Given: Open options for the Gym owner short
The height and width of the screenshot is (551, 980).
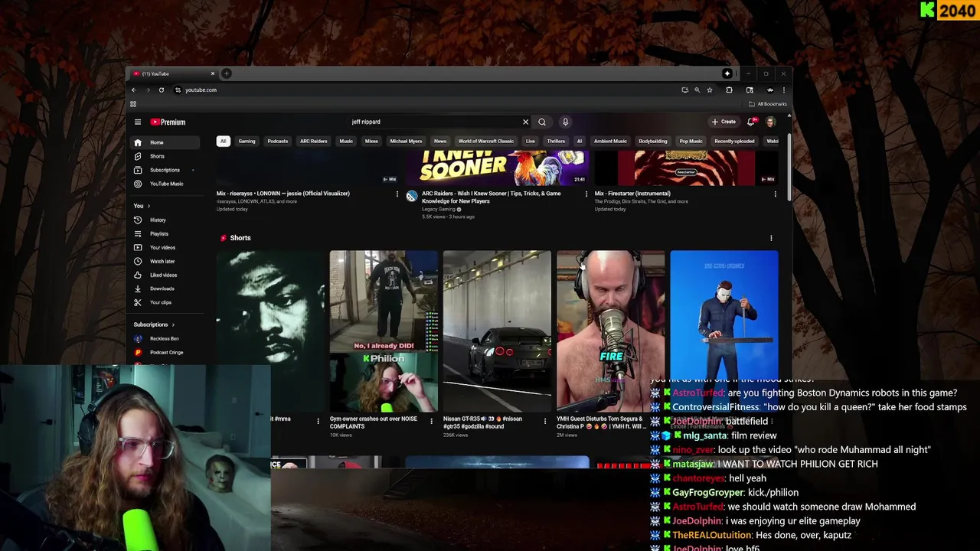Looking at the screenshot, I should click(x=431, y=421).
